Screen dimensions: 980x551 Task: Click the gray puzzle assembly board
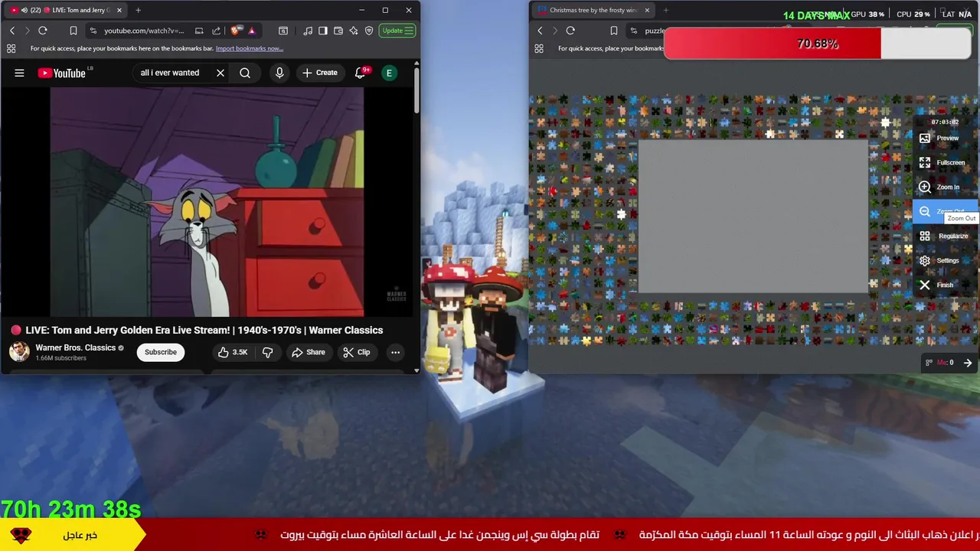click(753, 217)
